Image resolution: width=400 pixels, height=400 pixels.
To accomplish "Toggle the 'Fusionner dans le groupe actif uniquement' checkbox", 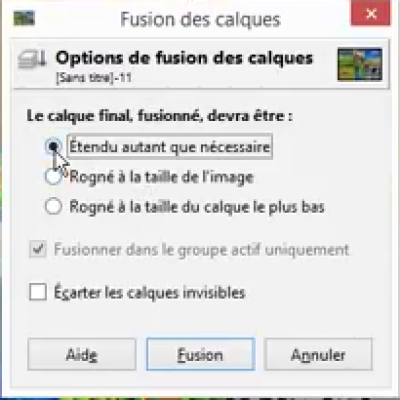I will (x=38, y=249).
